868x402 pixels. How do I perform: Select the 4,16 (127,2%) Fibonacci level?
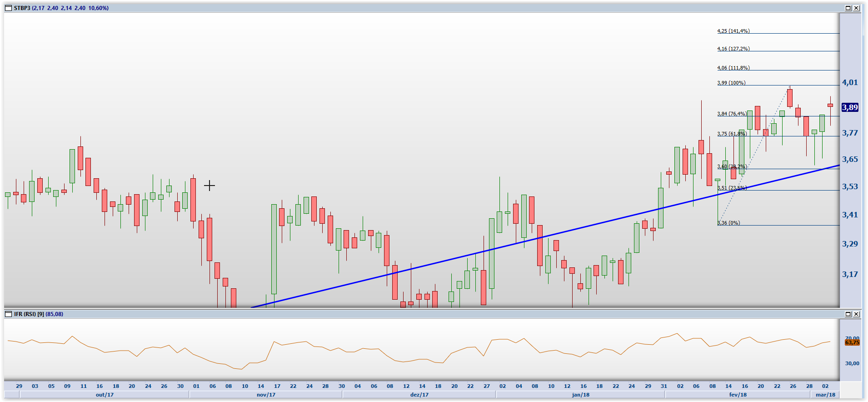[x=733, y=49]
